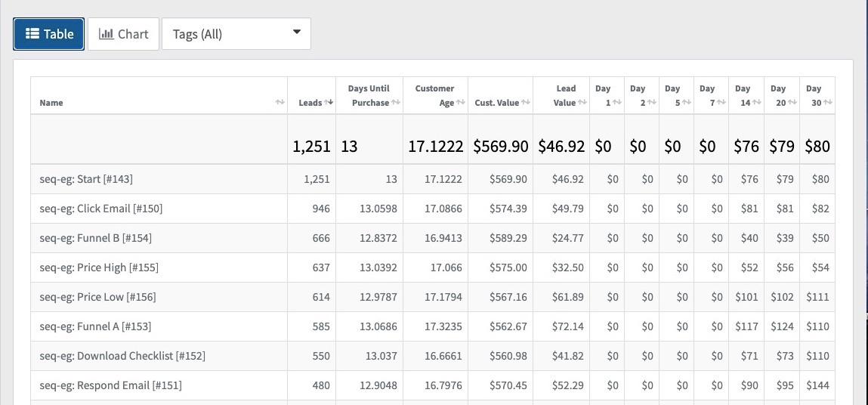Click Day 14 value $101 for Price Low
This screenshot has width=868, height=405.
(x=747, y=297)
